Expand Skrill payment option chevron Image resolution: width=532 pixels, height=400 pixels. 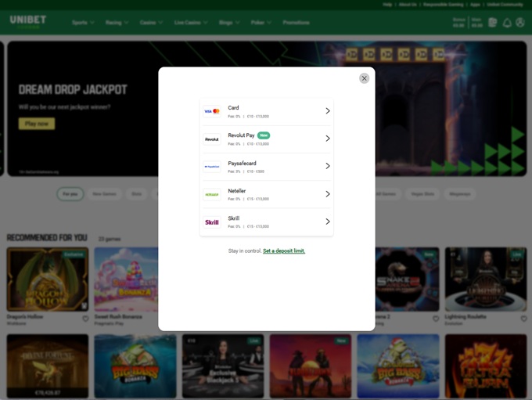coord(327,222)
